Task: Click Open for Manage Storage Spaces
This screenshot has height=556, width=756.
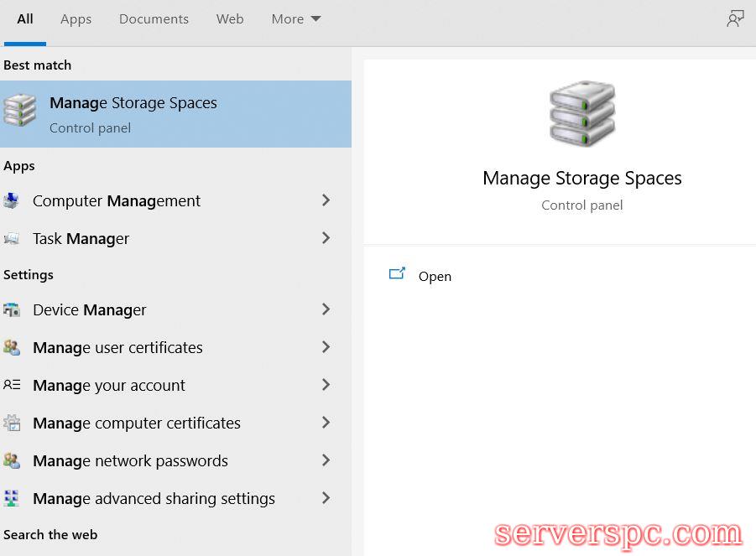Action: click(x=434, y=277)
